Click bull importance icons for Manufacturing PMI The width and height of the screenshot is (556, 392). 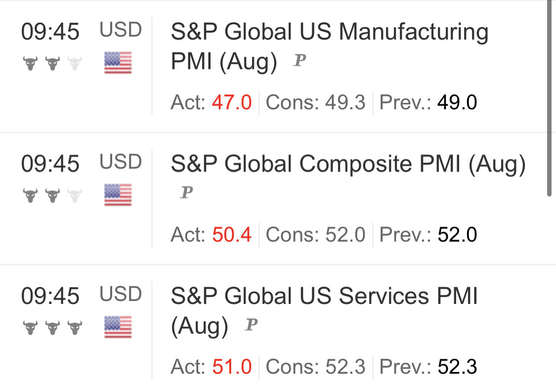[52, 63]
